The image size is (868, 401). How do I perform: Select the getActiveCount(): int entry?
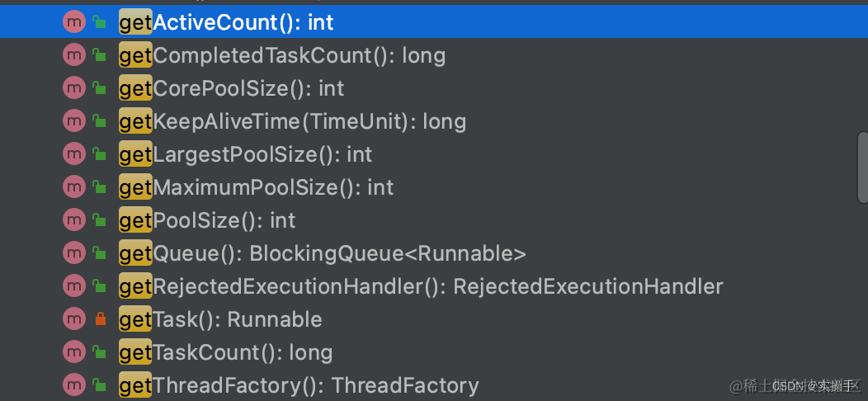click(x=226, y=22)
